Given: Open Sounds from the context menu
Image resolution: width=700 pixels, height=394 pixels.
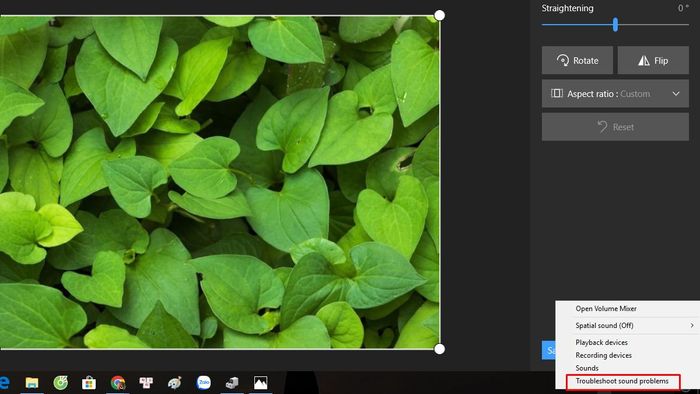Looking at the screenshot, I should point(587,368).
